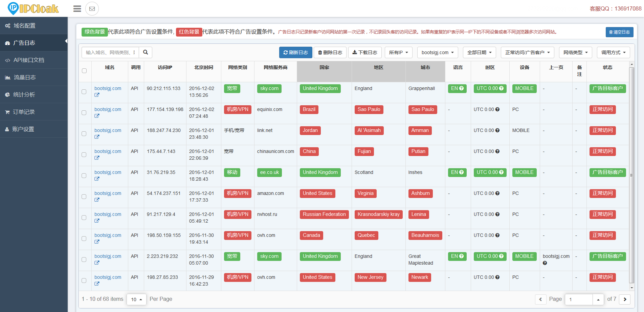The height and width of the screenshot is (312, 644).
Task: Click help icon next to UTC in Newark row
Action: (497, 277)
